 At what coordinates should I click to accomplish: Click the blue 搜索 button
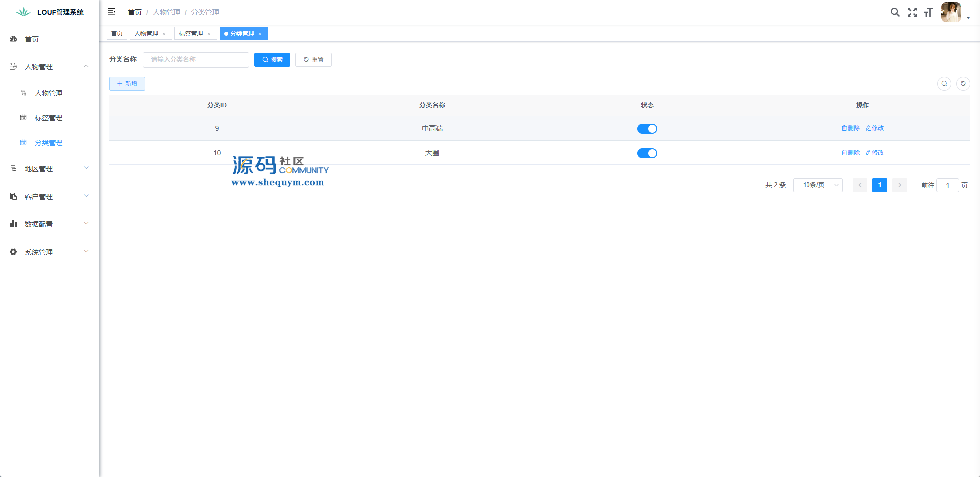point(272,60)
